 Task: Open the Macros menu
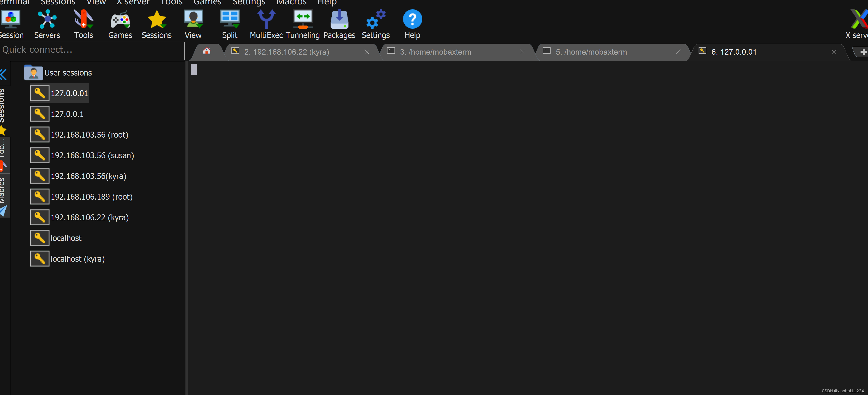291,2
